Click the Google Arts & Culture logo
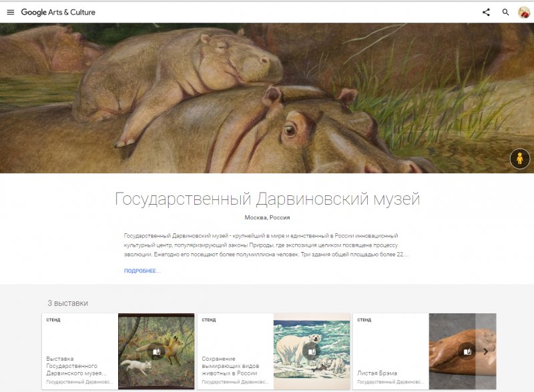 tap(58, 12)
